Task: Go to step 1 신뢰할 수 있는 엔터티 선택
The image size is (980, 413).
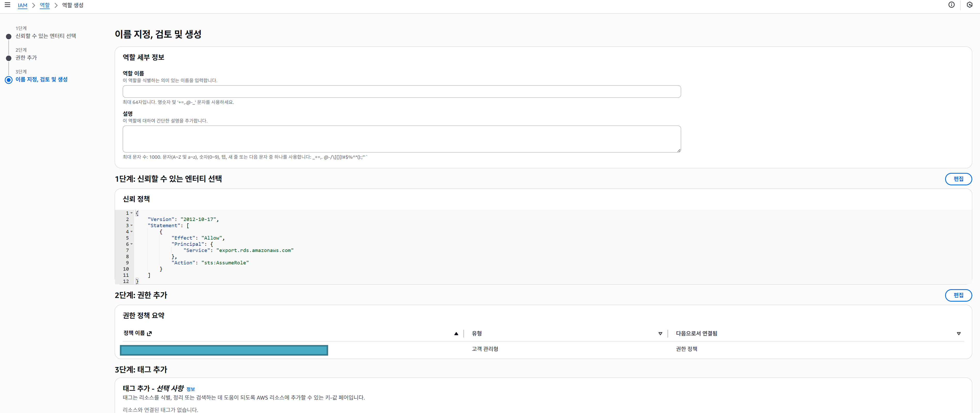Action: coord(46,36)
